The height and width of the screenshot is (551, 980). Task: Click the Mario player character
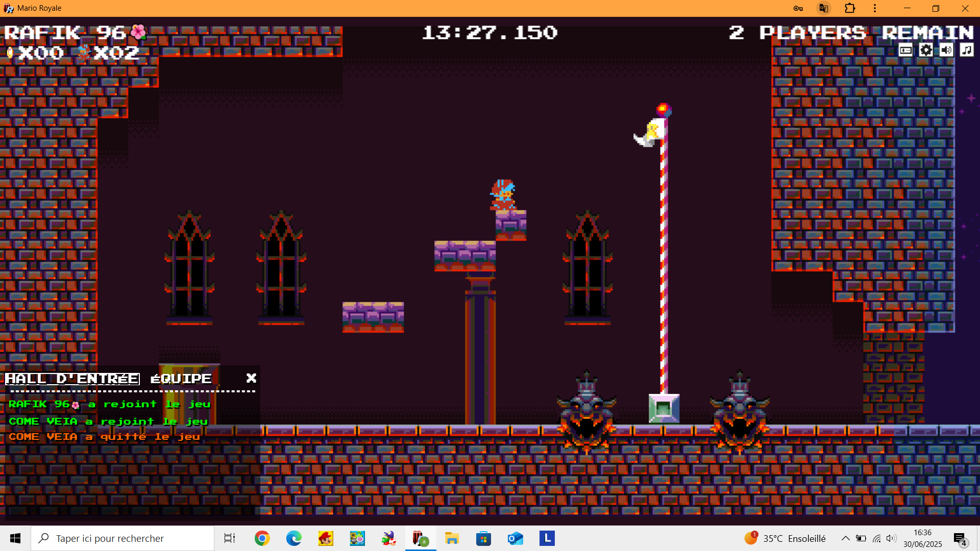(503, 194)
